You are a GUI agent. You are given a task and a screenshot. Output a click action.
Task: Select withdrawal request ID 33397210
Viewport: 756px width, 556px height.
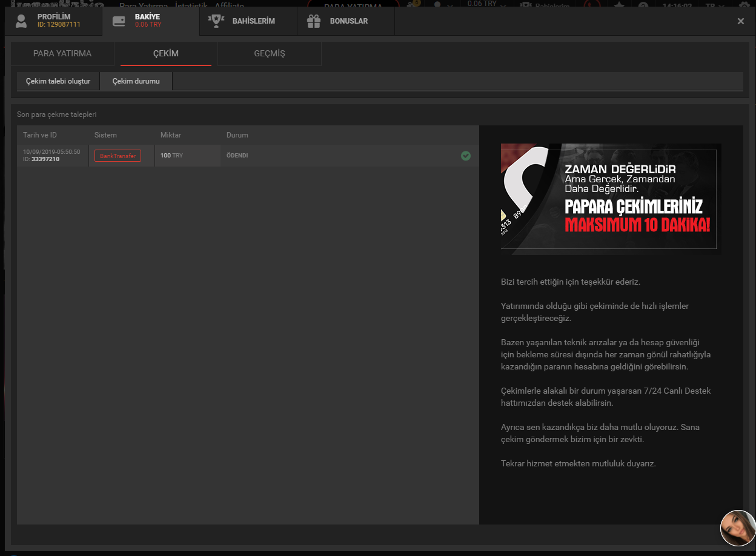pos(45,159)
